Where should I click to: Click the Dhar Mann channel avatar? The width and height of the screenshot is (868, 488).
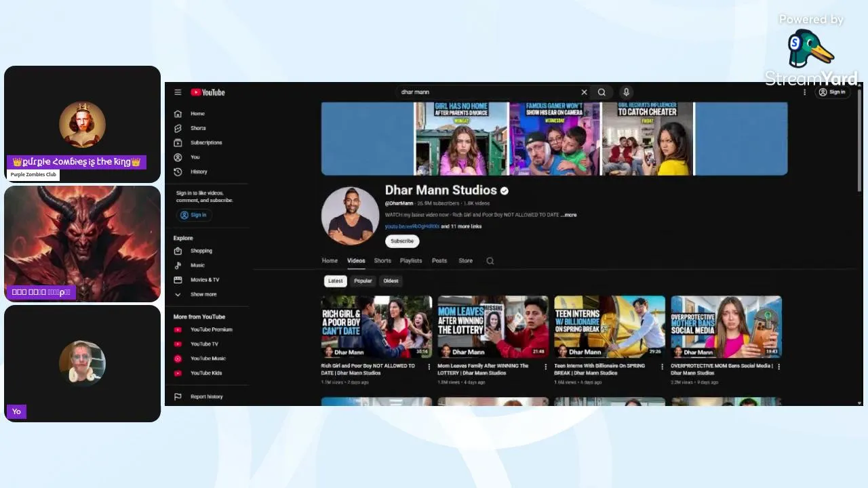350,216
